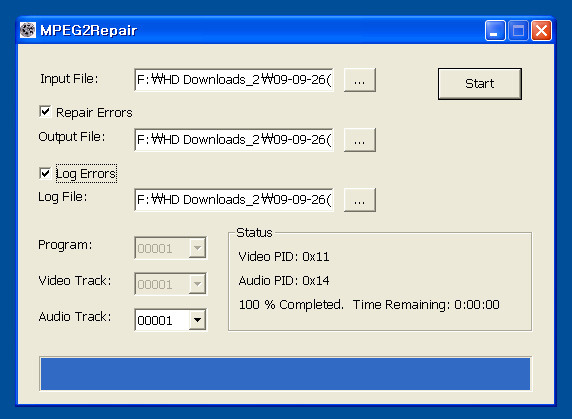
Task: Click the "Status" group box label
Action: pyautogui.click(x=254, y=233)
